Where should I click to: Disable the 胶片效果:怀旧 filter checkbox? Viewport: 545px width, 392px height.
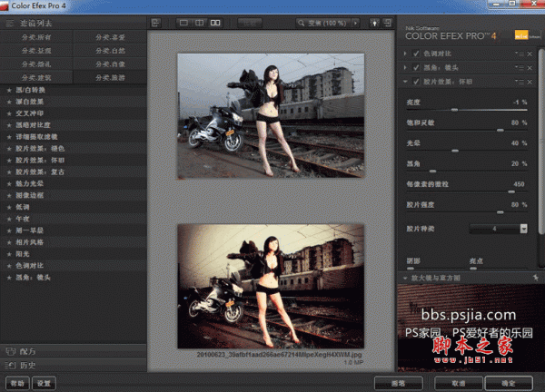414,82
